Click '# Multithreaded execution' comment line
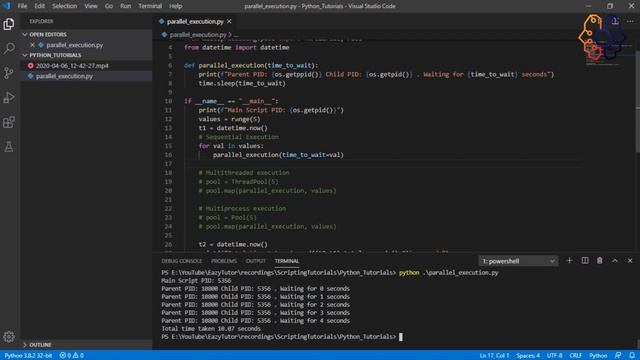 tap(244, 173)
